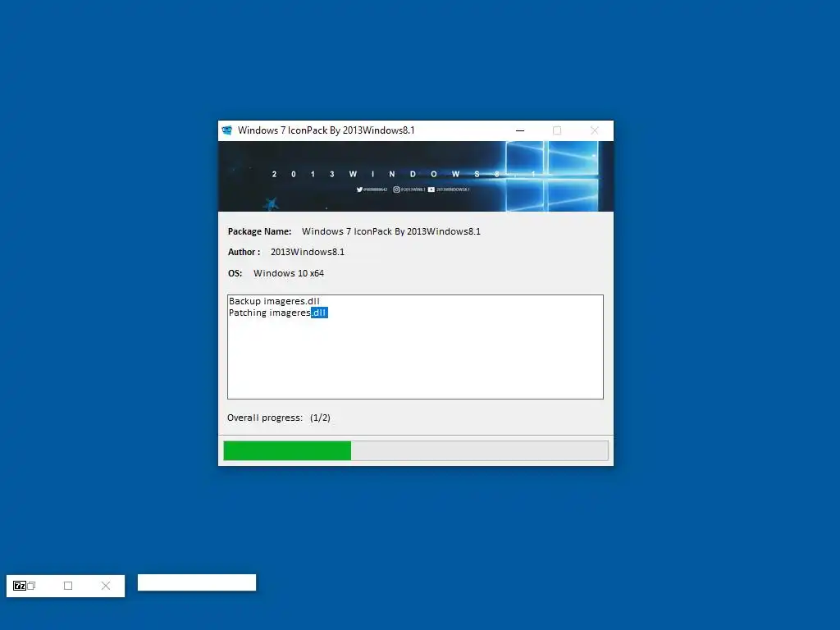Click the Instagram icon in the banner

click(396, 189)
